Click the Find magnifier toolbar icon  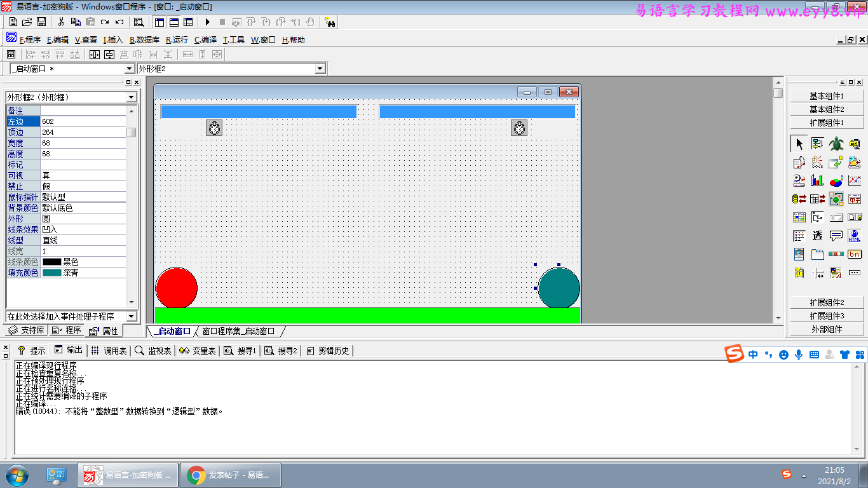pos(139,22)
